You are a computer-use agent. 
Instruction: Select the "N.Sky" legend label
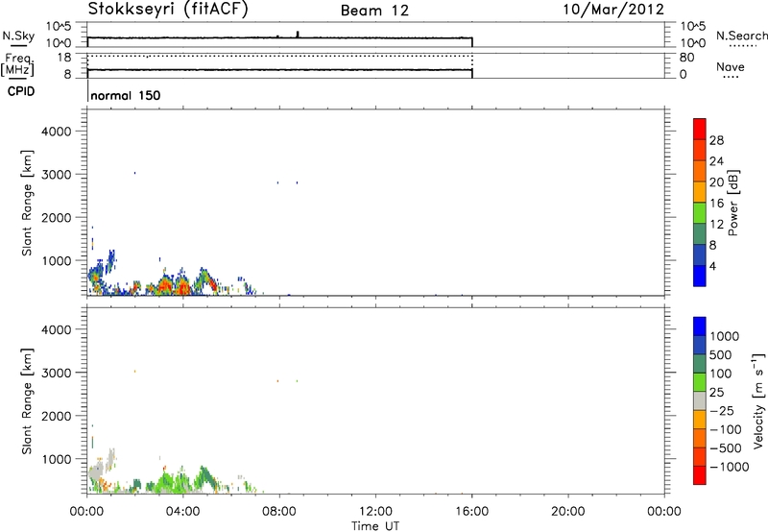(18, 36)
